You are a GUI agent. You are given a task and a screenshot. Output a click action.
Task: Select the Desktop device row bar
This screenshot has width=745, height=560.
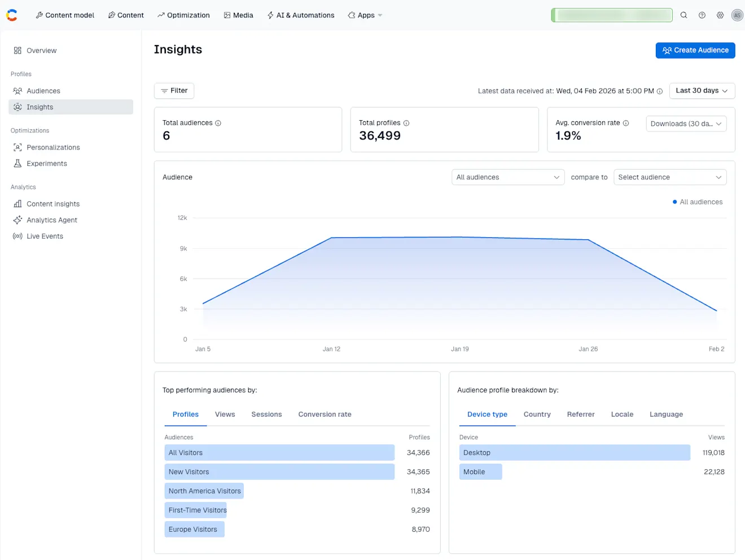point(575,452)
